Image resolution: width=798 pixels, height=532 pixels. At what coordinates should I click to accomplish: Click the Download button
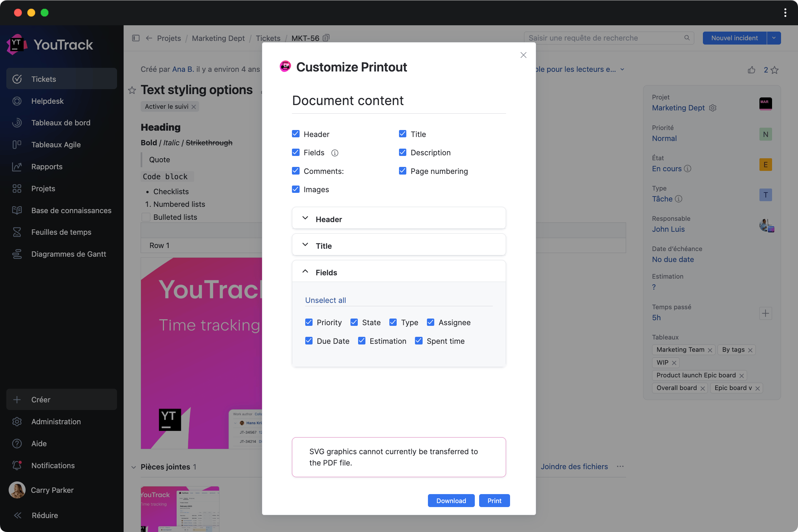[451, 500]
